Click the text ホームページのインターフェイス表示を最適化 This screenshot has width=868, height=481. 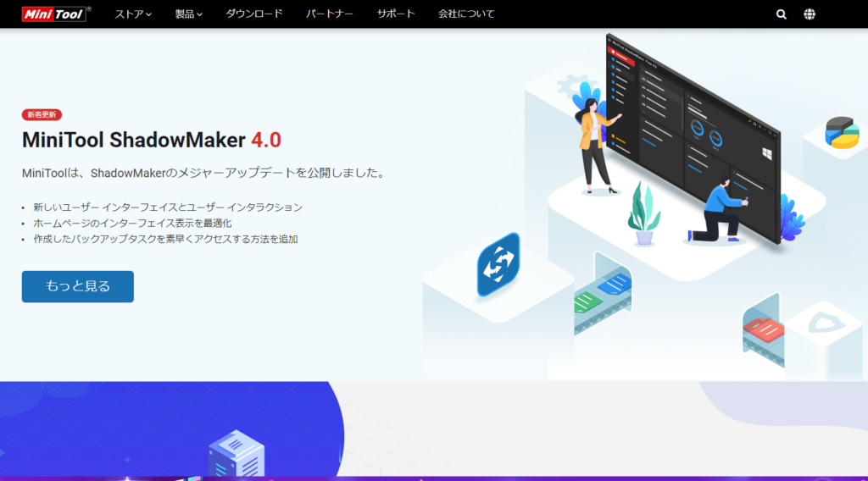(x=132, y=224)
